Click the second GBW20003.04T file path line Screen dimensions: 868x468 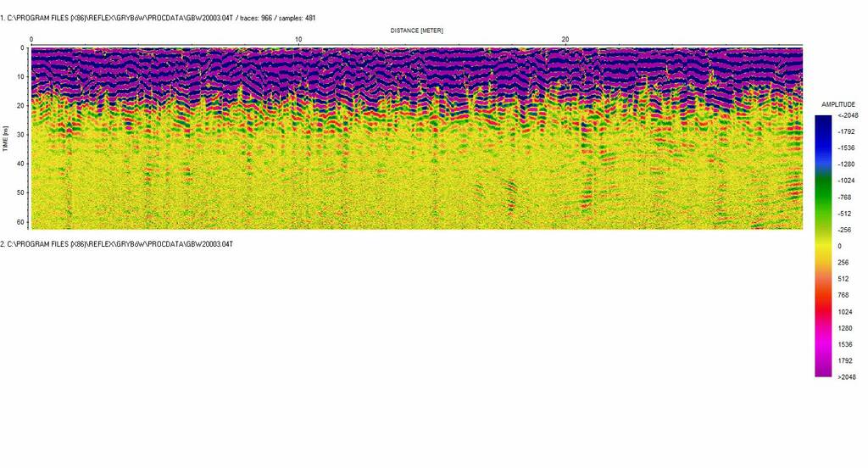[x=117, y=244]
